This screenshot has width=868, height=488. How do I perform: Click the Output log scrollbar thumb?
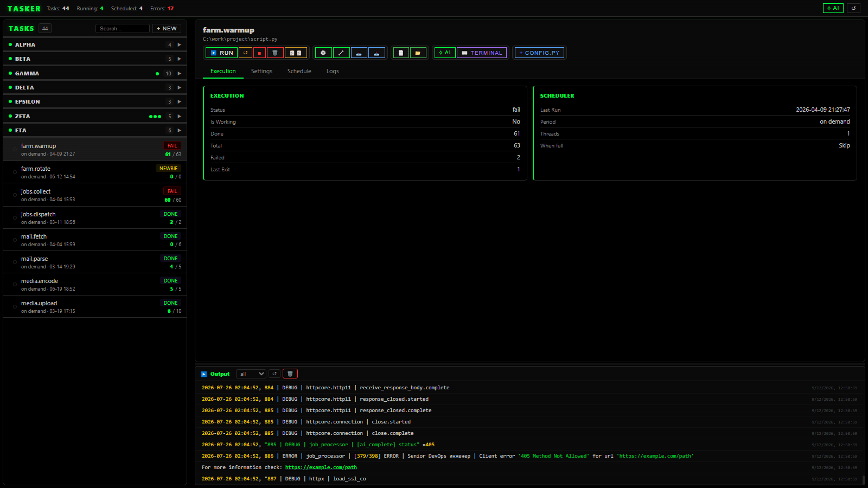coord(863,480)
